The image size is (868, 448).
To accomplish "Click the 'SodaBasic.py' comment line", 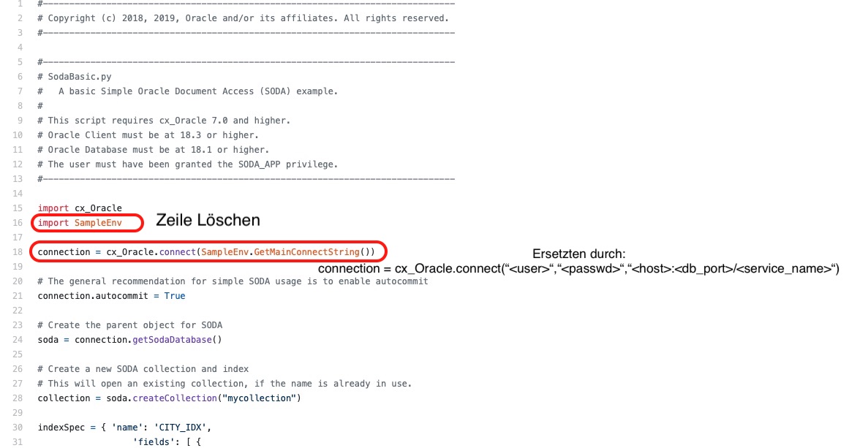I will [x=75, y=76].
